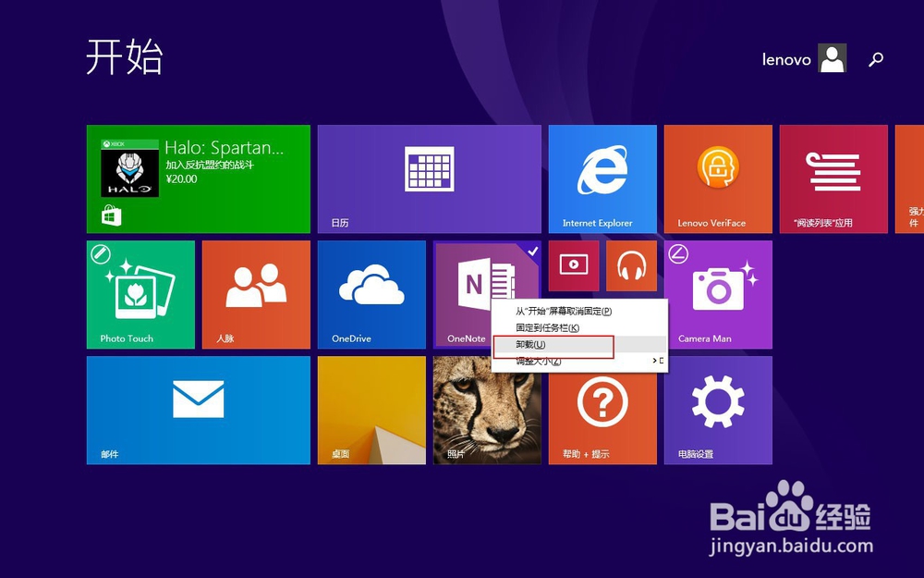Open the Lenovo VeriFace tile
Image resolution: width=924 pixels, height=578 pixels.
tap(718, 178)
